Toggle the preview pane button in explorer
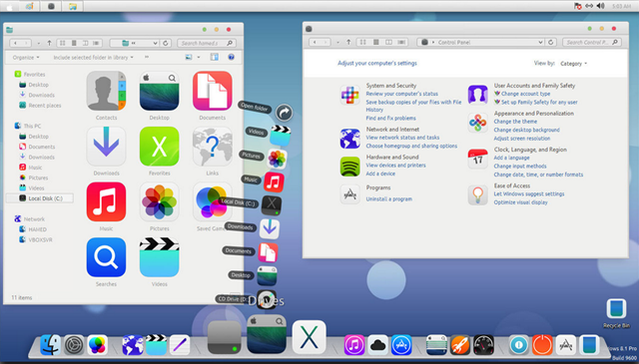 214,57
